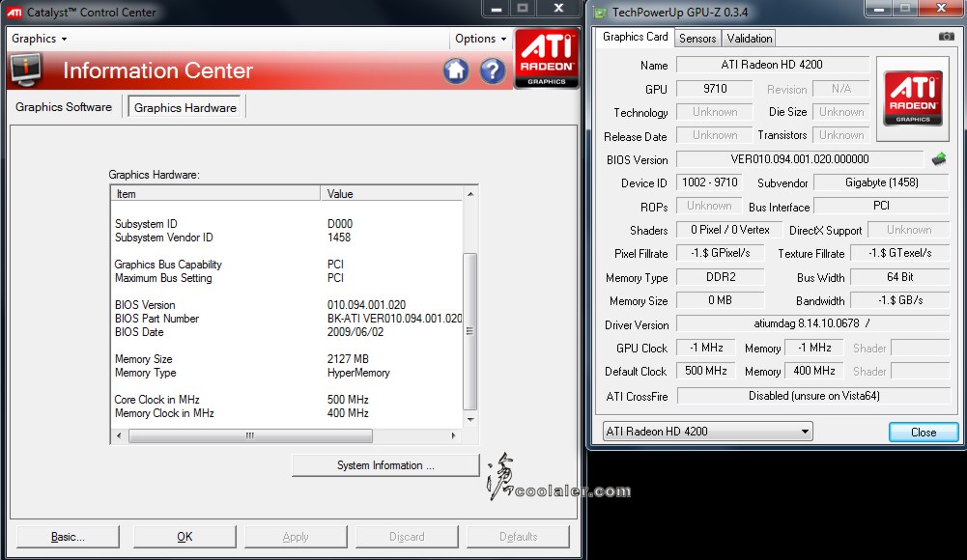Switch to the Sensors tab

click(x=697, y=39)
